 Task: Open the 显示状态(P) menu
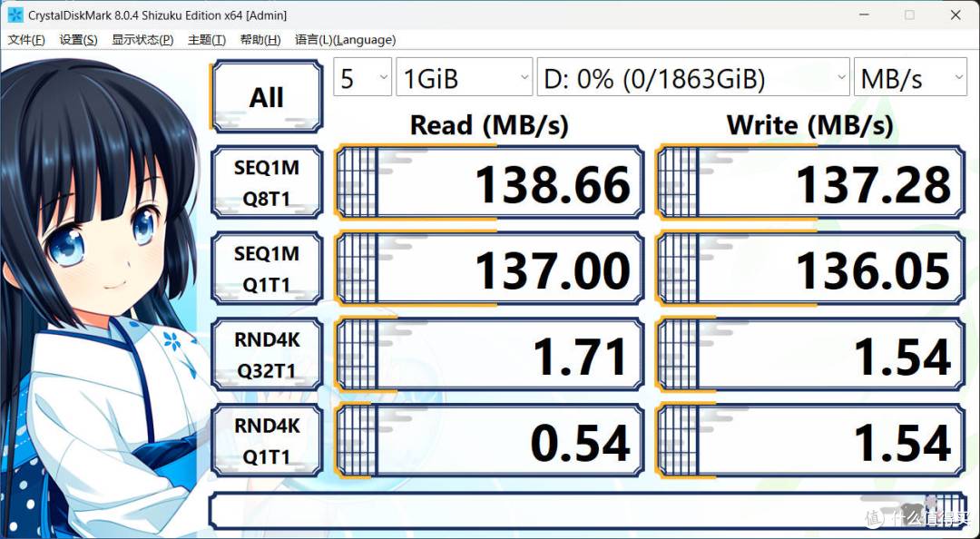[142, 40]
